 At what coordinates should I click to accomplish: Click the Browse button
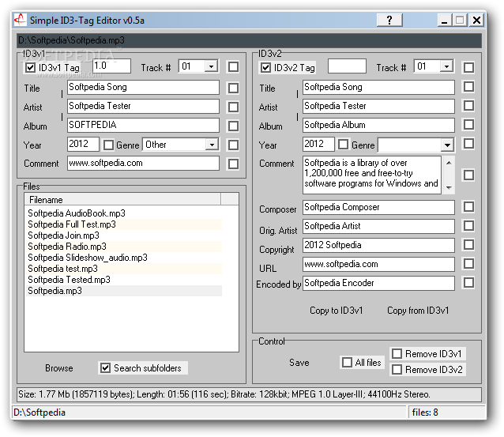(59, 368)
